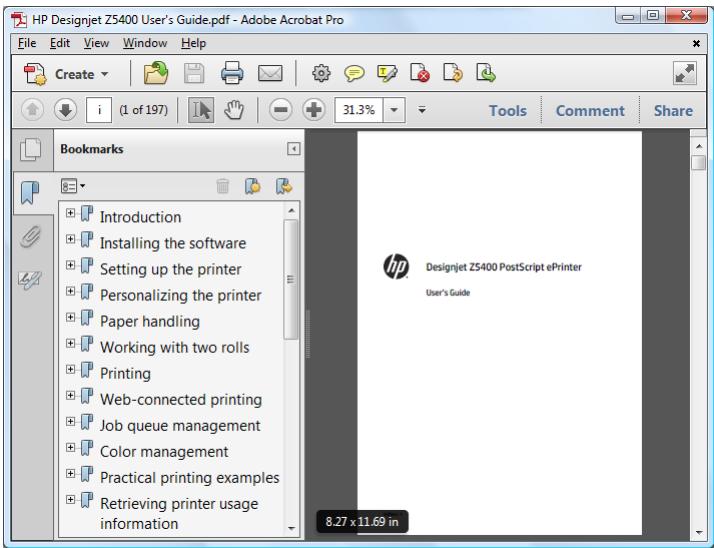Expand the current bookmark icon
The height and width of the screenshot is (548, 714).
click(284, 186)
